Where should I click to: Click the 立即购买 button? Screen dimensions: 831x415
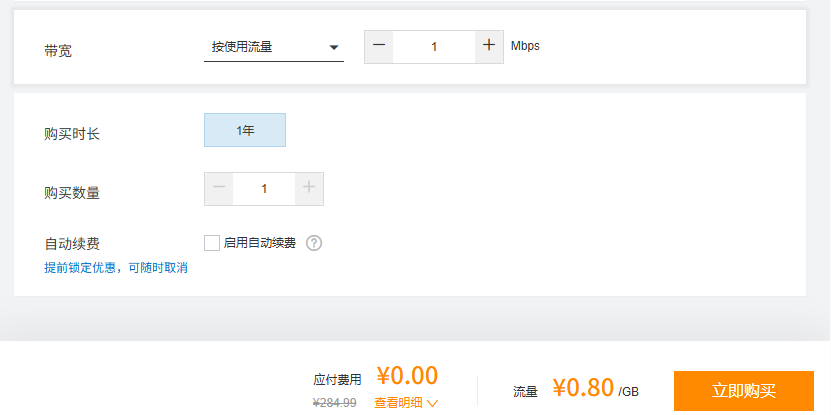(x=744, y=391)
